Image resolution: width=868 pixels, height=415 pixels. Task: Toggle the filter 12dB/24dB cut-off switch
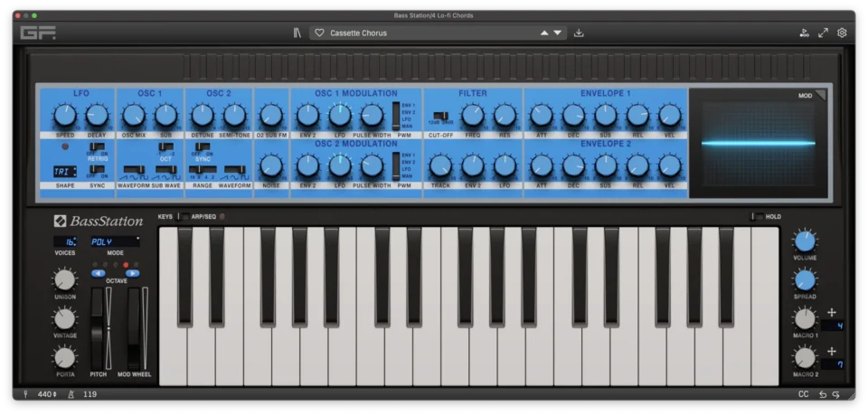440,116
